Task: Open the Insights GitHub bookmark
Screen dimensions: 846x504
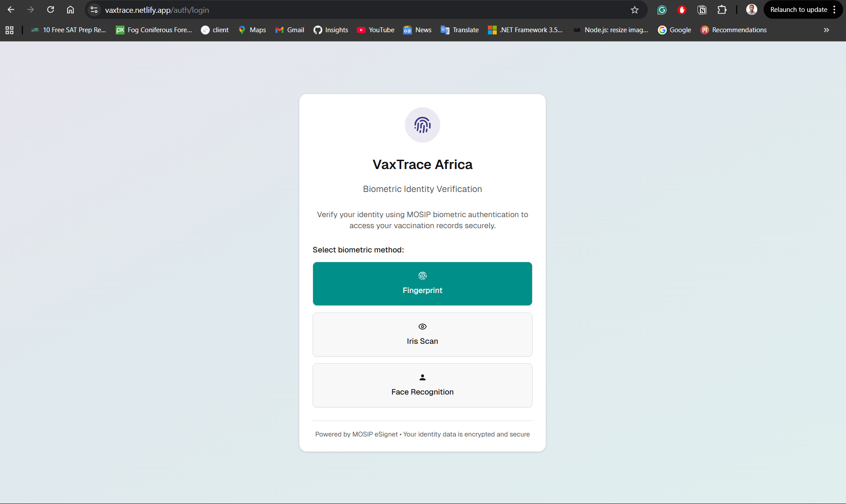Action: [331, 30]
